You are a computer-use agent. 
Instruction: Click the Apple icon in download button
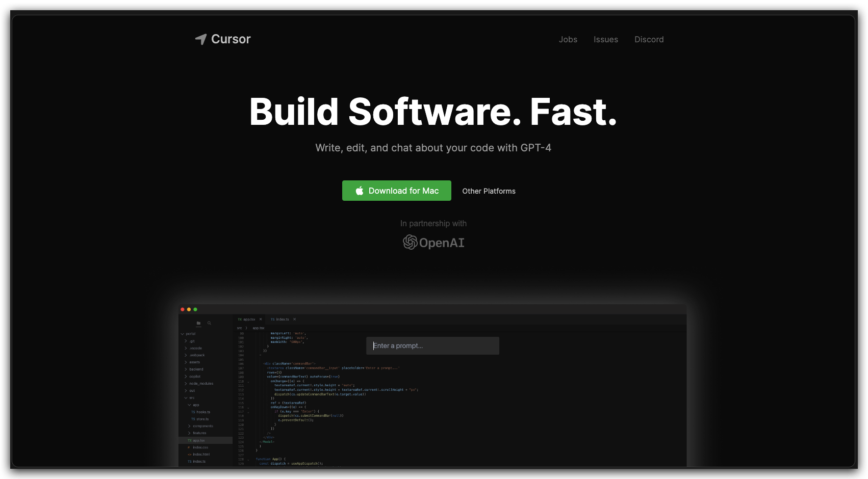[x=360, y=191]
